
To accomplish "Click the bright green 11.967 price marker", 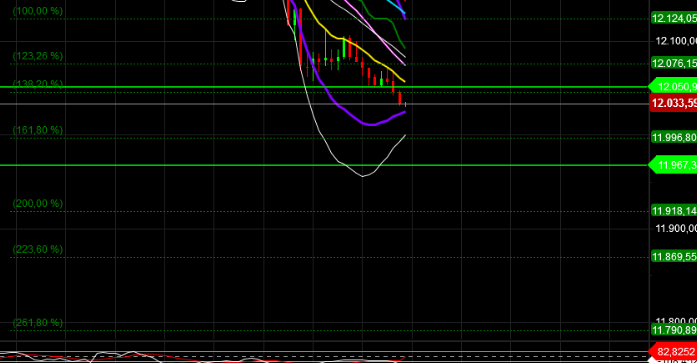I will click(x=673, y=165).
